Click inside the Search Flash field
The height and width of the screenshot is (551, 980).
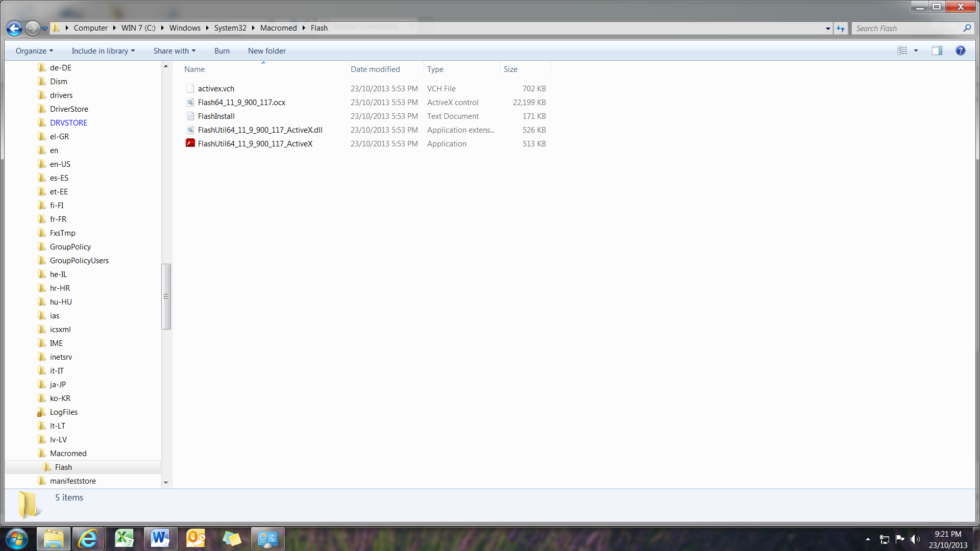[x=909, y=28]
